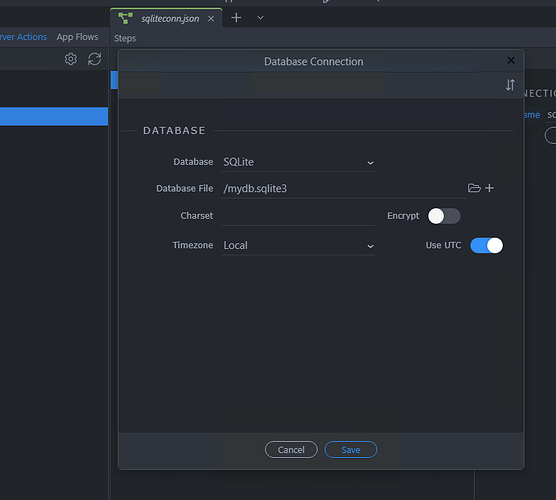Screen dimensions: 556x500
Task: Open the Timezone dropdown showing Local
Action: click(x=298, y=245)
